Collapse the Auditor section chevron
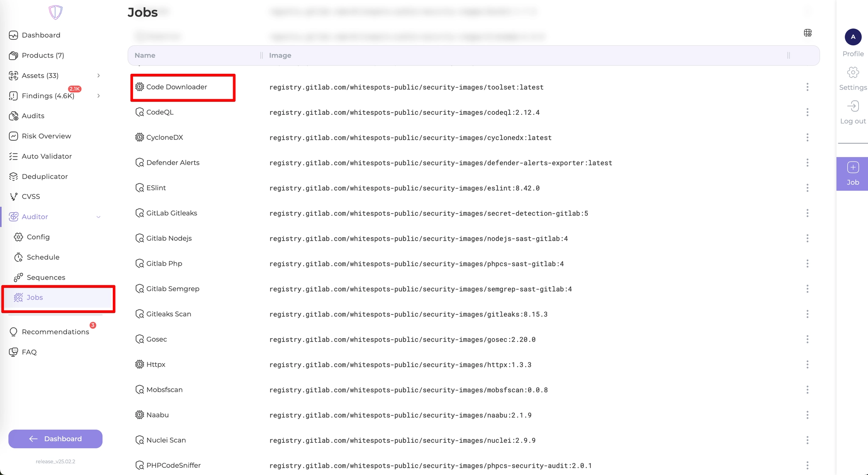 click(x=98, y=217)
